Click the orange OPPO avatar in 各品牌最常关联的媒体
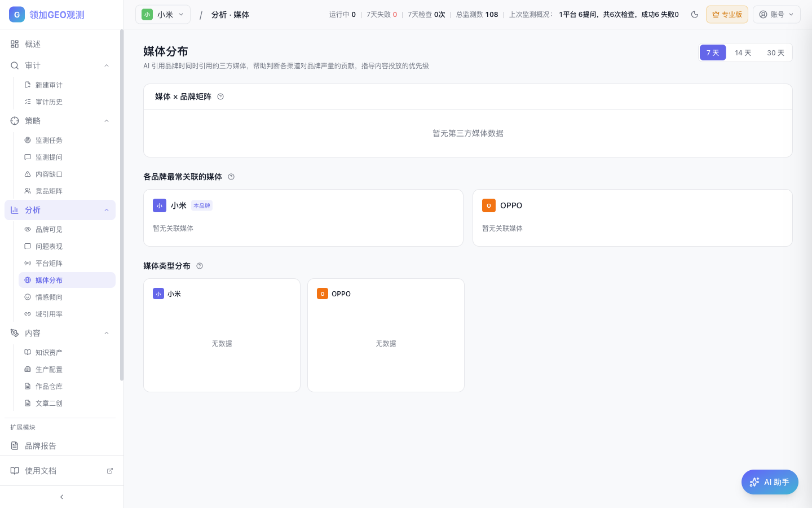 pos(489,205)
